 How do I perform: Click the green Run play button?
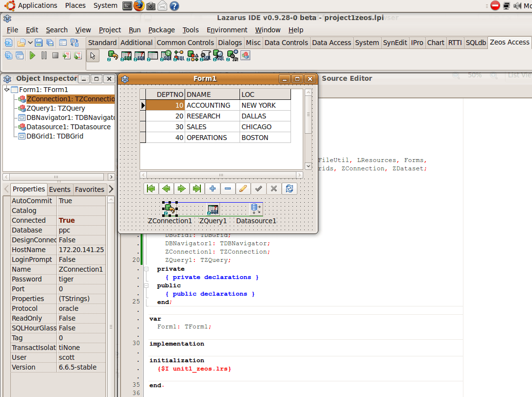[x=32, y=55]
